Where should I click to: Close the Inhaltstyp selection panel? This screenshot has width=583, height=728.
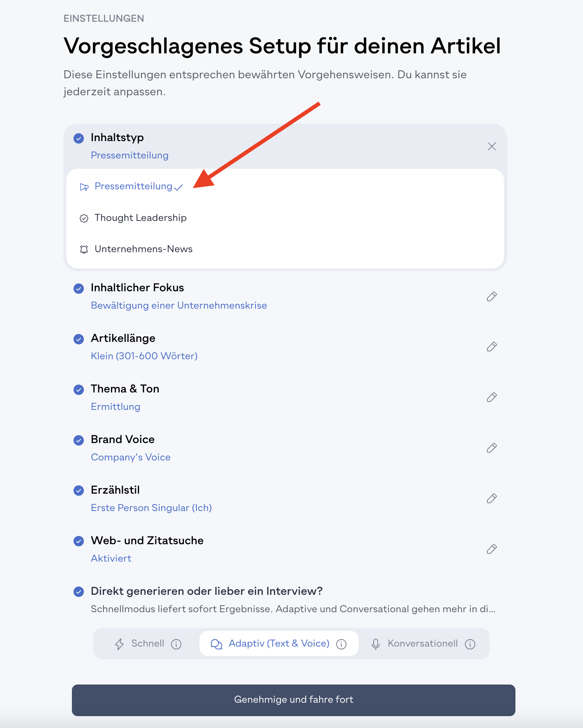coord(492,147)
